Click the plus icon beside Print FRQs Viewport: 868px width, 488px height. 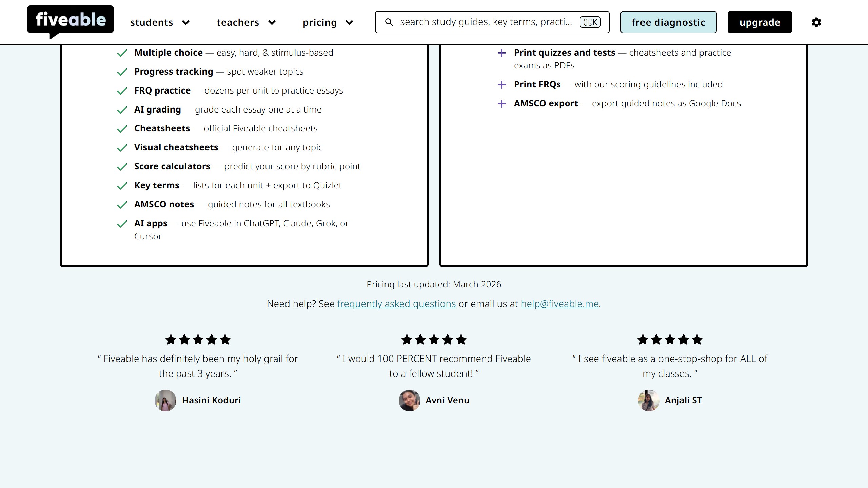[502, 85]
